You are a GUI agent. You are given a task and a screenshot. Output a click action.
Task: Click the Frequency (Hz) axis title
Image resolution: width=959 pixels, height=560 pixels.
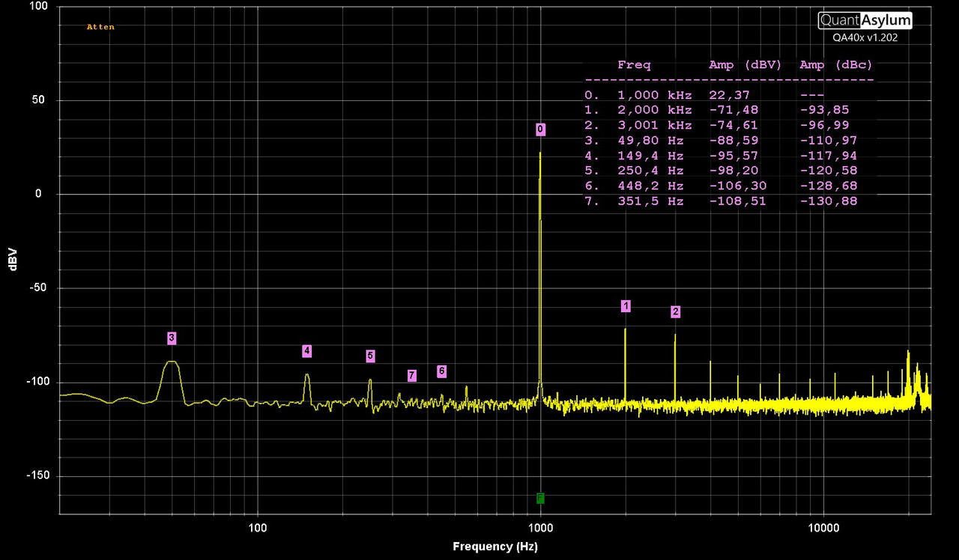point(495,547)
